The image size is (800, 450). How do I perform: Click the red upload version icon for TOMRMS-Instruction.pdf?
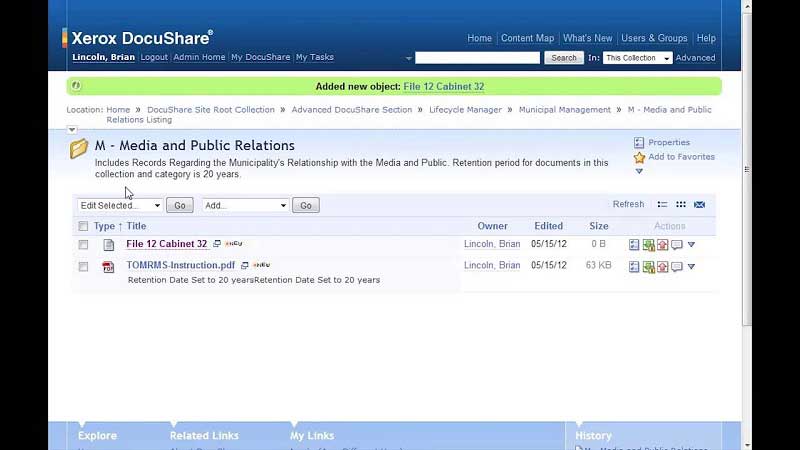pos(663,266)
